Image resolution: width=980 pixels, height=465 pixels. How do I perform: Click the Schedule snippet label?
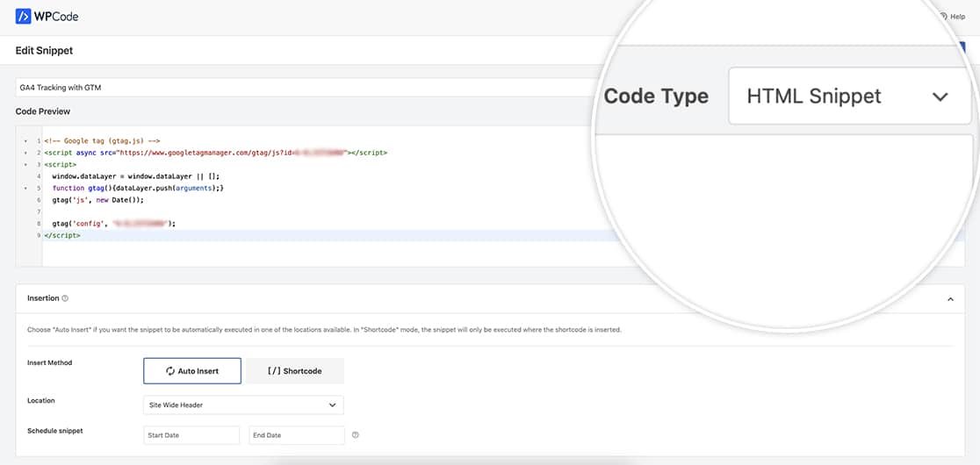55,431
